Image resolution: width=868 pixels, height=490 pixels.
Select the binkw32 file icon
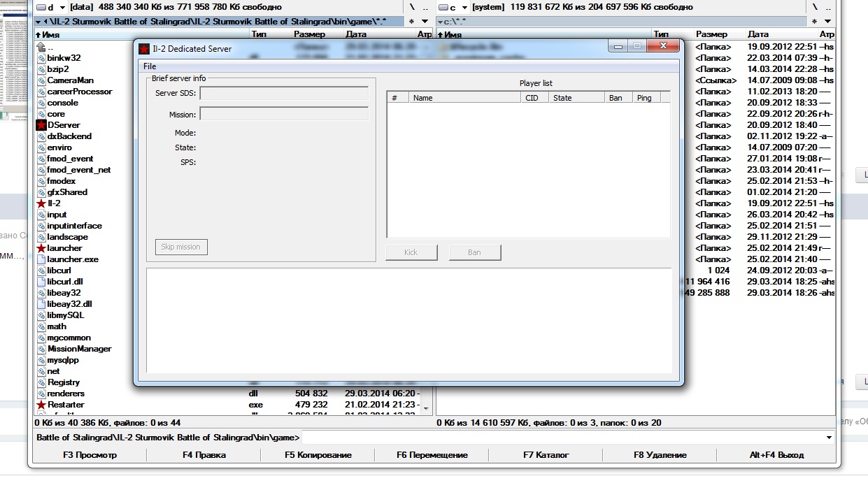41,58
